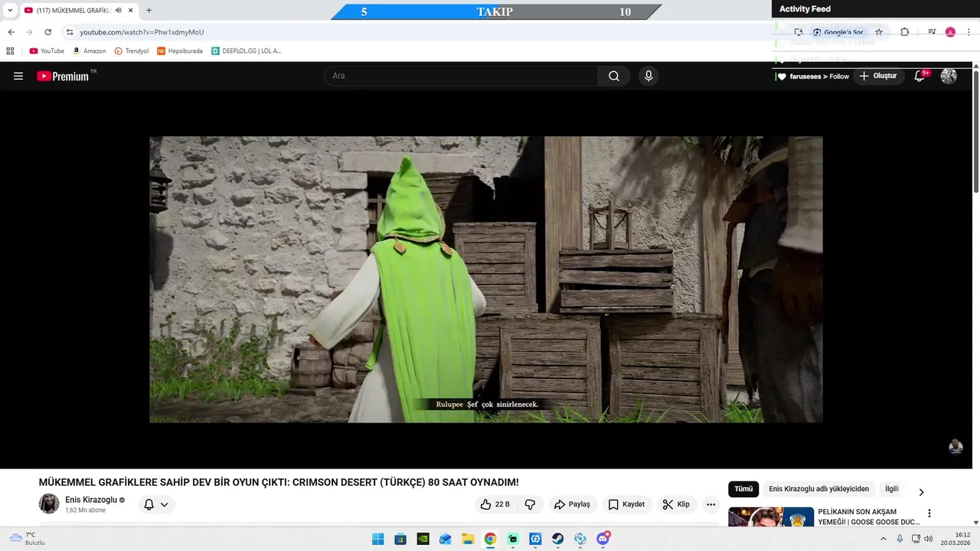Screen dimensions: 980x551
Task: Install app icon in address bar
Action: [799, 32]
